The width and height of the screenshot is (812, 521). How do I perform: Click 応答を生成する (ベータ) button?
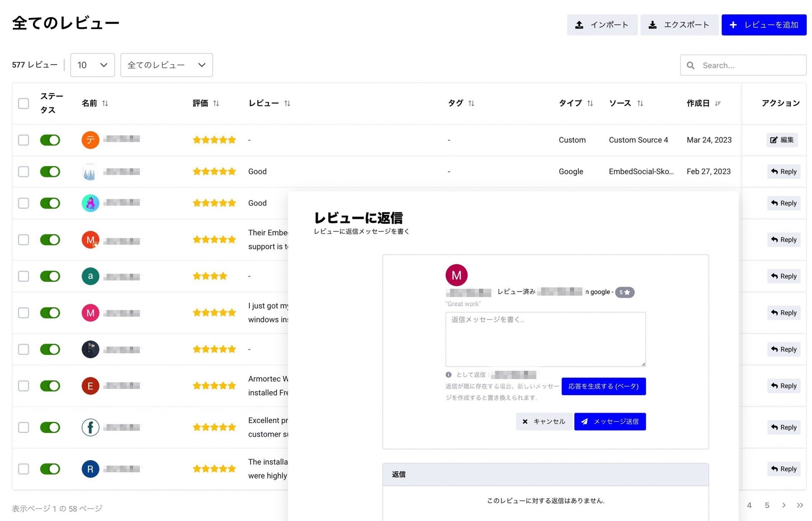pos(603,386)
